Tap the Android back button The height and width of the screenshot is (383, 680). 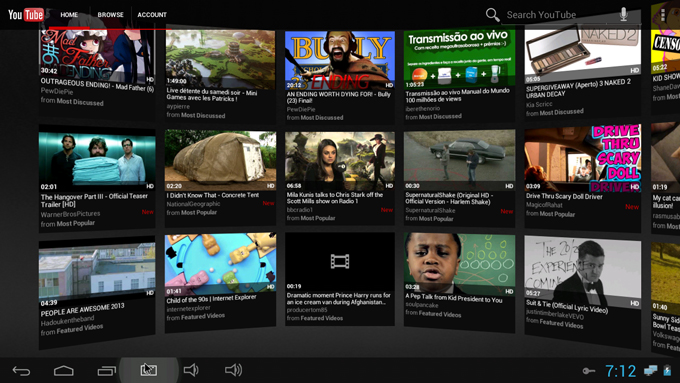21,370
